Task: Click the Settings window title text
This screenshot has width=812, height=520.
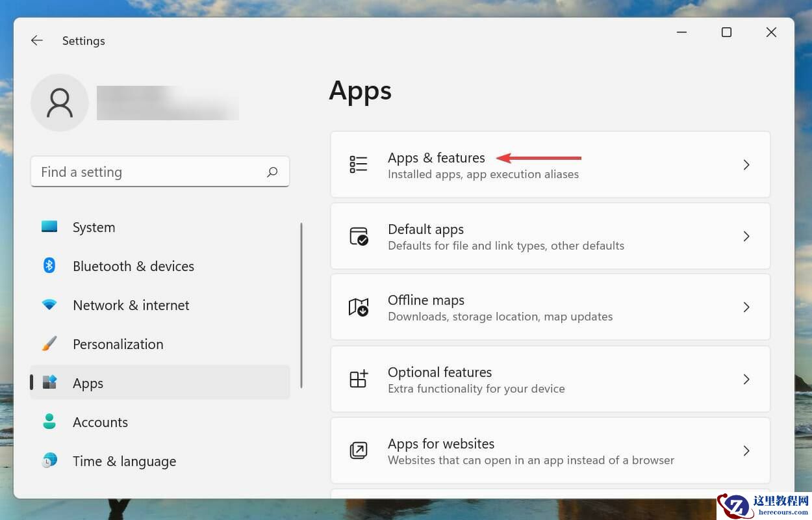Action: tap(83, 40)
